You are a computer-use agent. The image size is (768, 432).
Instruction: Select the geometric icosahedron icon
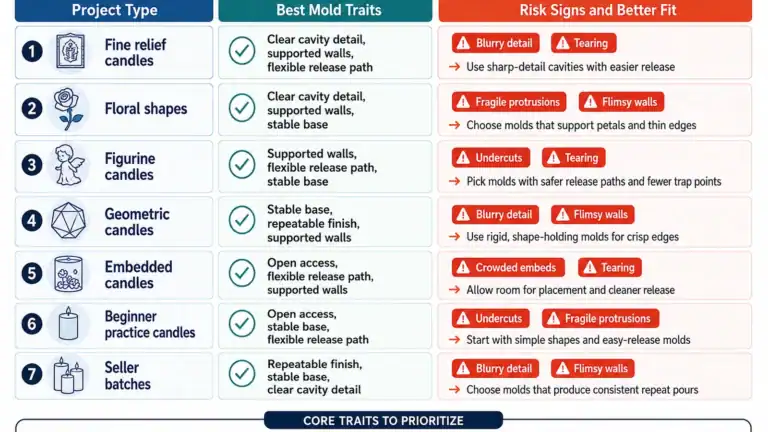coord(69,221)
